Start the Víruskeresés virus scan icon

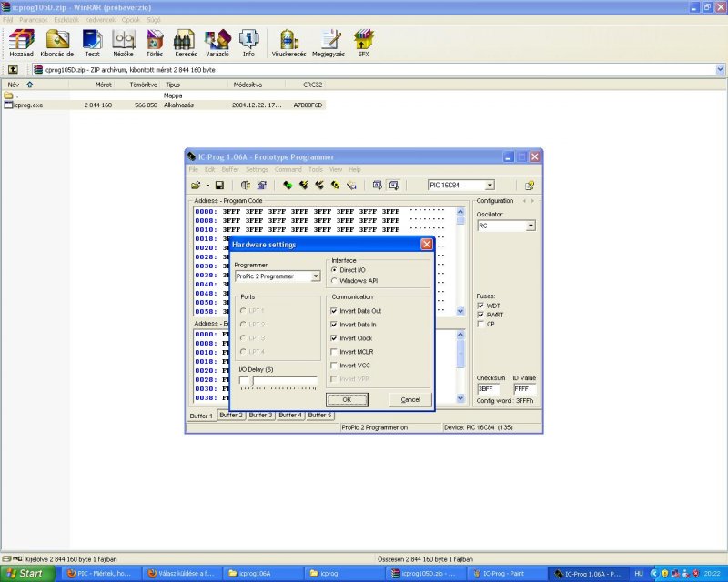point(288,43)
